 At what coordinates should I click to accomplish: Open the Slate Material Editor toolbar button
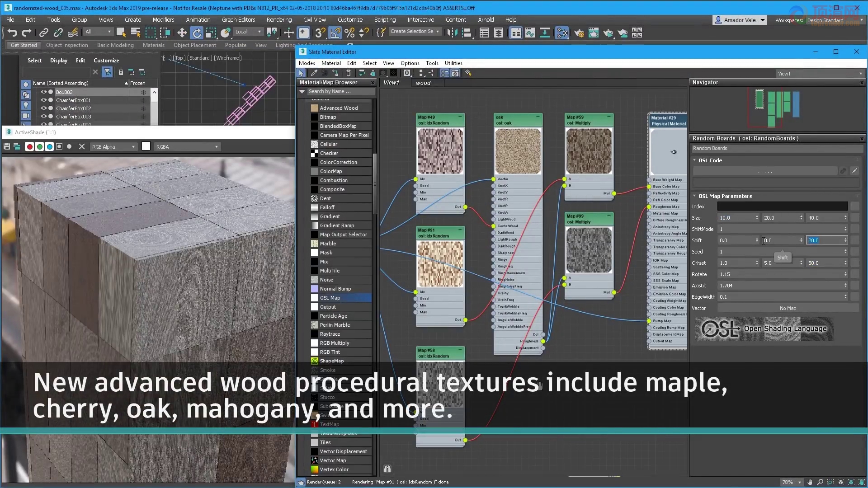(x=562, y=33)
